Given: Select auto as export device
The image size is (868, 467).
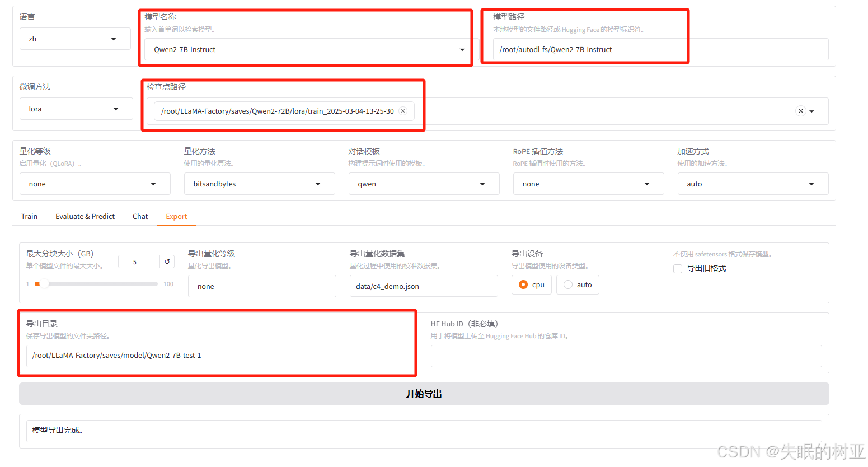Looking at the screenshot, I should click(578, 284).
